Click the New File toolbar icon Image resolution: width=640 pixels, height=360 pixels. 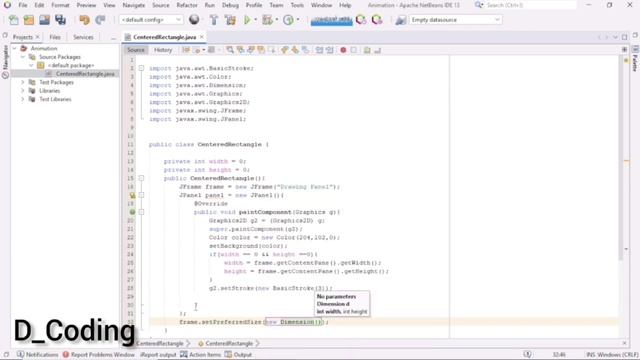click(13, 20)
